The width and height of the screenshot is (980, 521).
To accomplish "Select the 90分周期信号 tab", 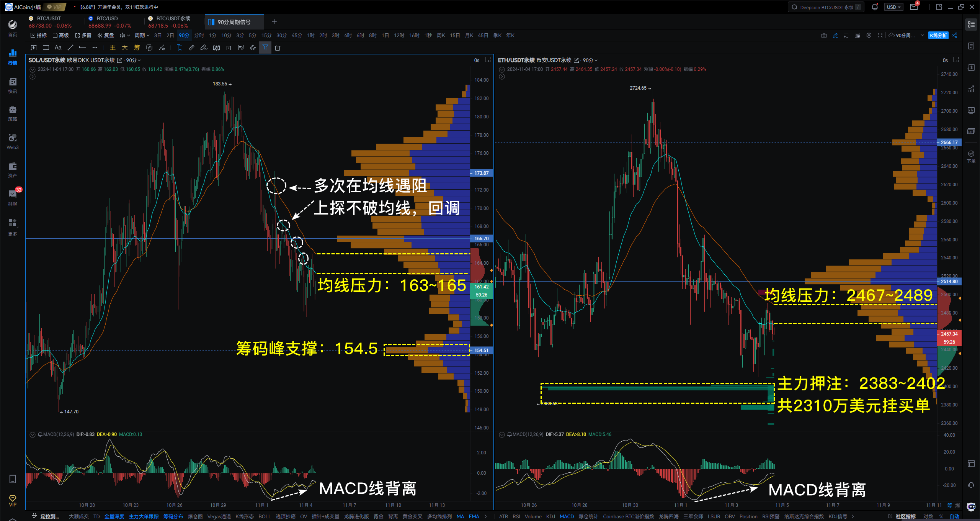I will click(x=234, y=22).
